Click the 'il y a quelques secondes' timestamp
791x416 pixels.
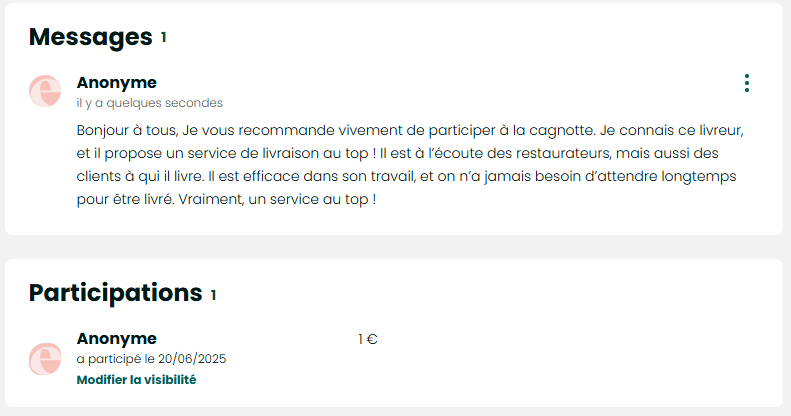tap(149, 102)
